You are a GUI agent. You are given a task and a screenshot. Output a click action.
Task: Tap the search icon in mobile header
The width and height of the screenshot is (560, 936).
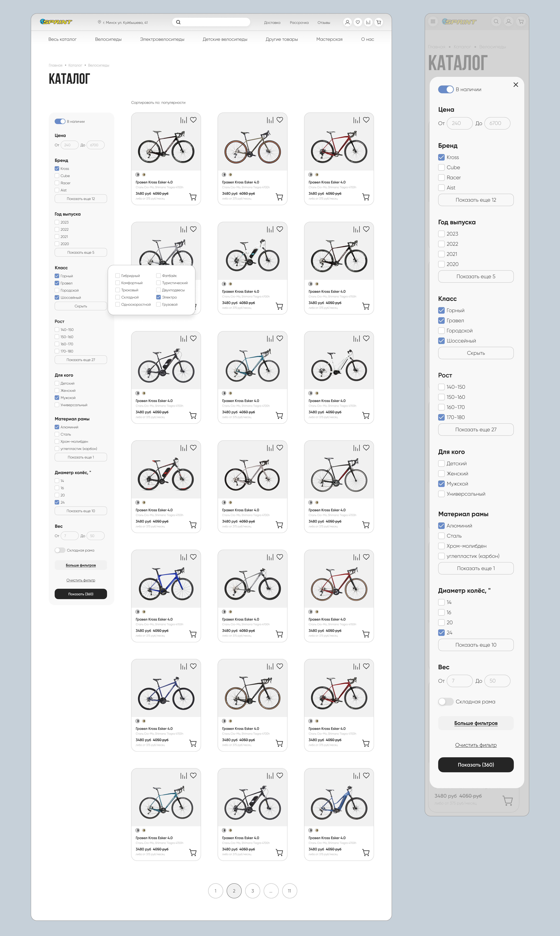[496, 22]
